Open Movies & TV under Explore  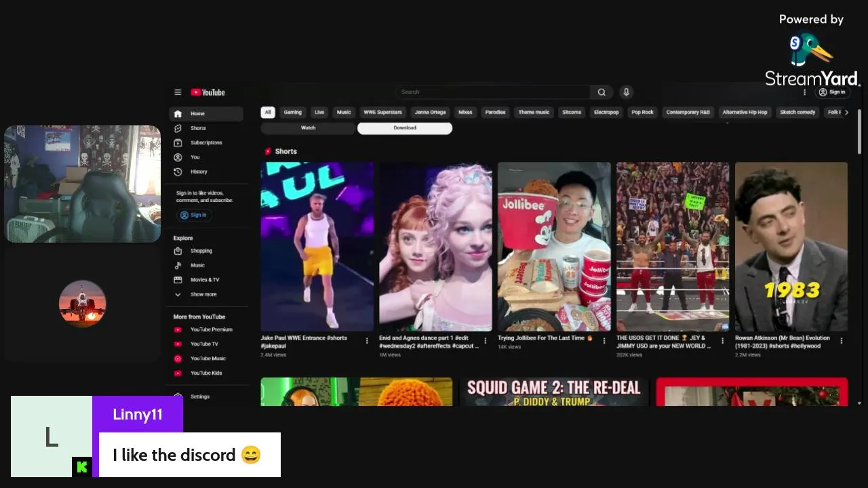[x=206, y=280]
